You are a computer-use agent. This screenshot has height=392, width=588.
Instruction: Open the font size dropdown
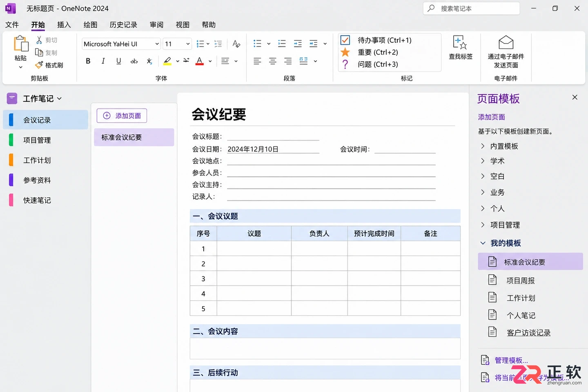[188, 44]
